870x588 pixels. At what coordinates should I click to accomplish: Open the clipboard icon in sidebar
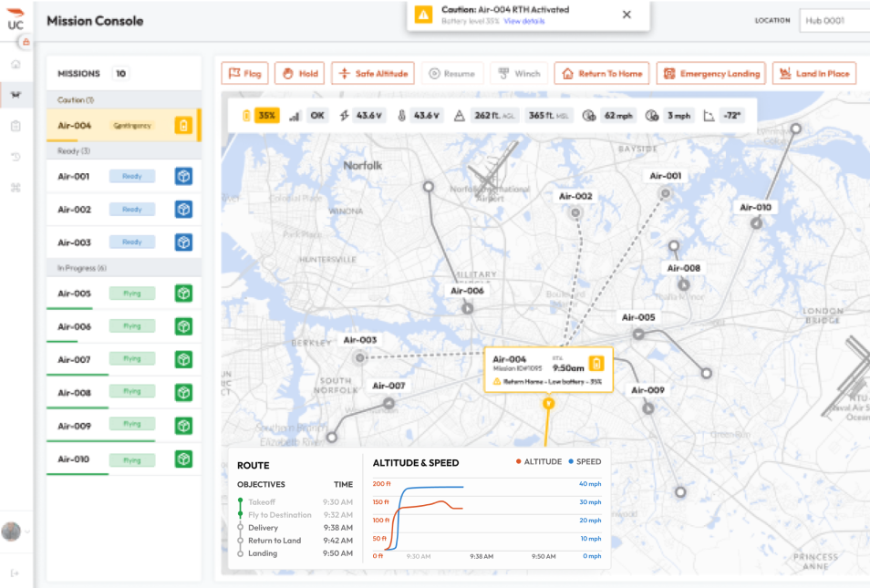[x=16, y=126]
